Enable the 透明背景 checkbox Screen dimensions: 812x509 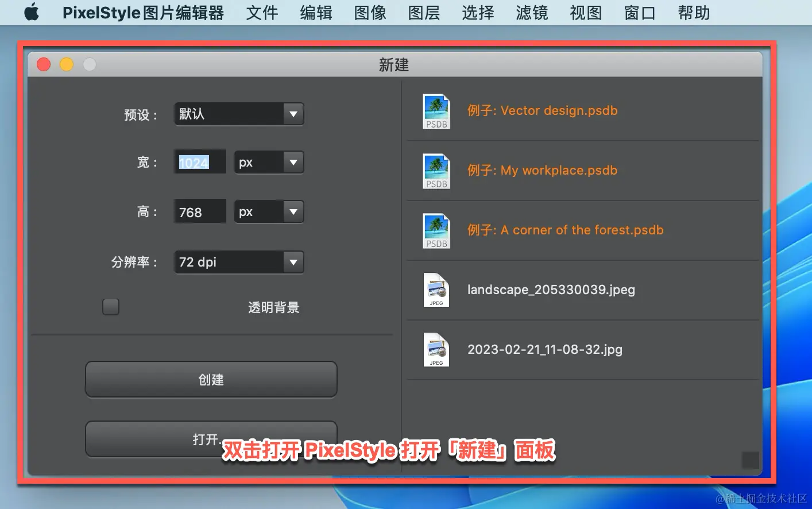[111, 307]
